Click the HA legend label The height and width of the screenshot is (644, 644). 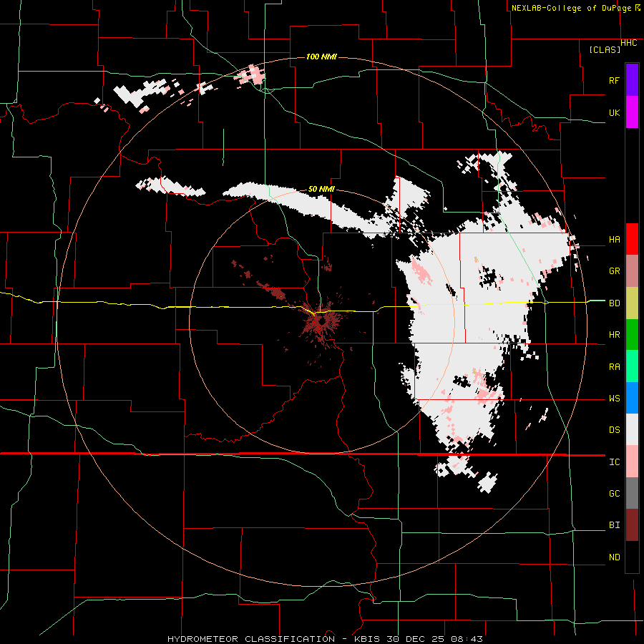614,239
